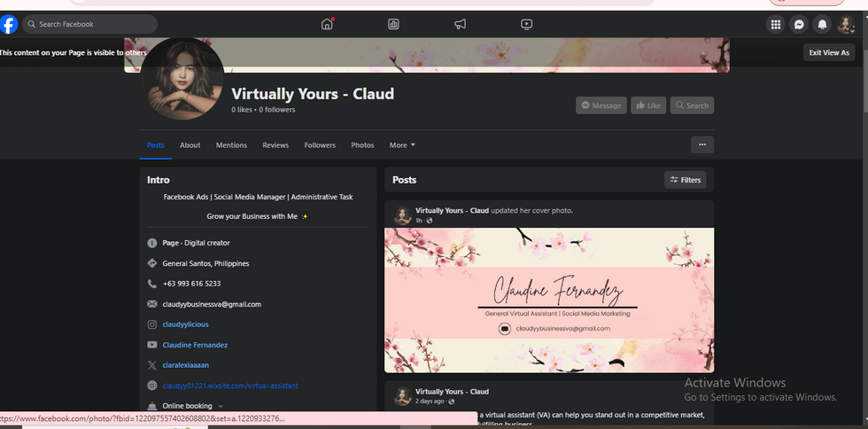Click the General Santos, Philippines text
Viewport: 868px width, 429px height.
click(205, 263)
